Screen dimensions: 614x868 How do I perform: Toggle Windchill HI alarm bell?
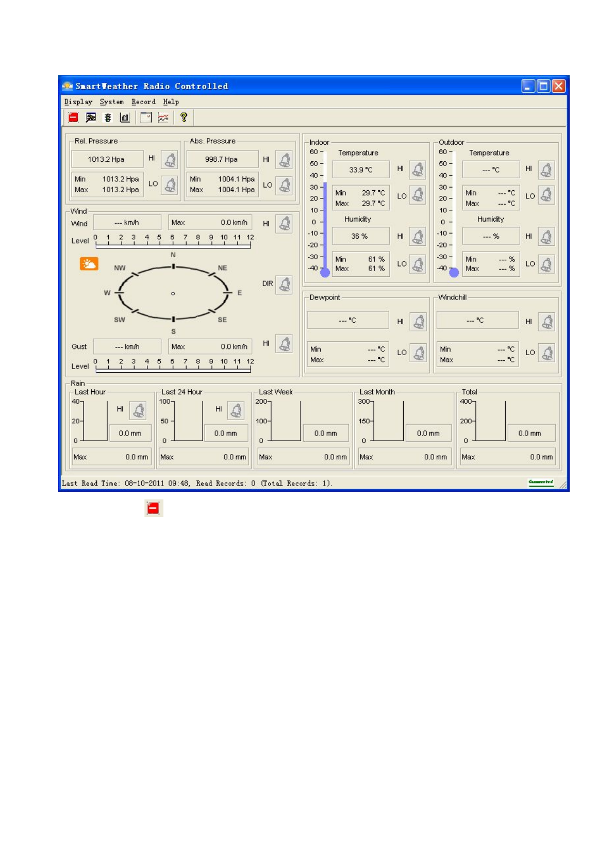click(546, 322)
